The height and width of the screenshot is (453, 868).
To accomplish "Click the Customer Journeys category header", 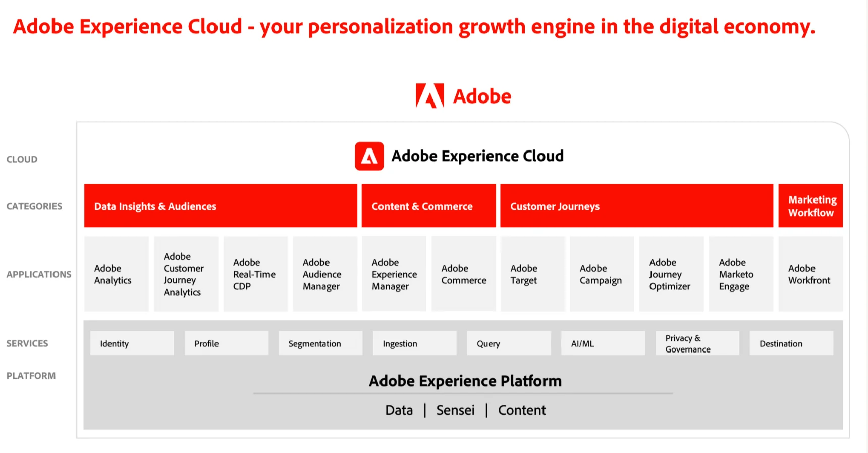I will coord(636,206).
